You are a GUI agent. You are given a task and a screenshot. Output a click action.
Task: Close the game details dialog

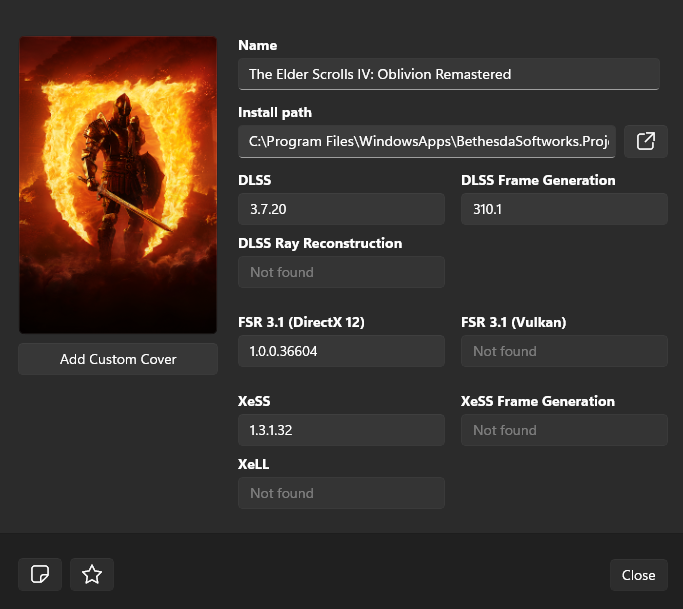[639, 575]
